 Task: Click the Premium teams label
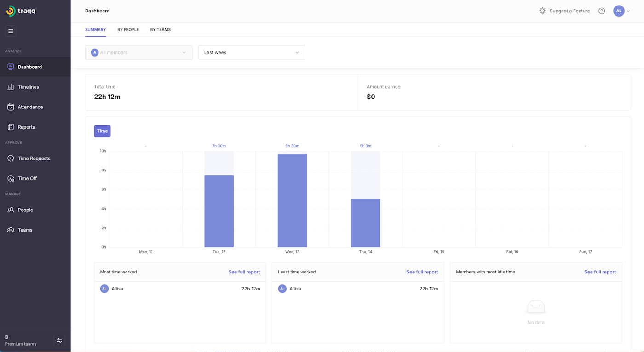click(x=21, y=344)
